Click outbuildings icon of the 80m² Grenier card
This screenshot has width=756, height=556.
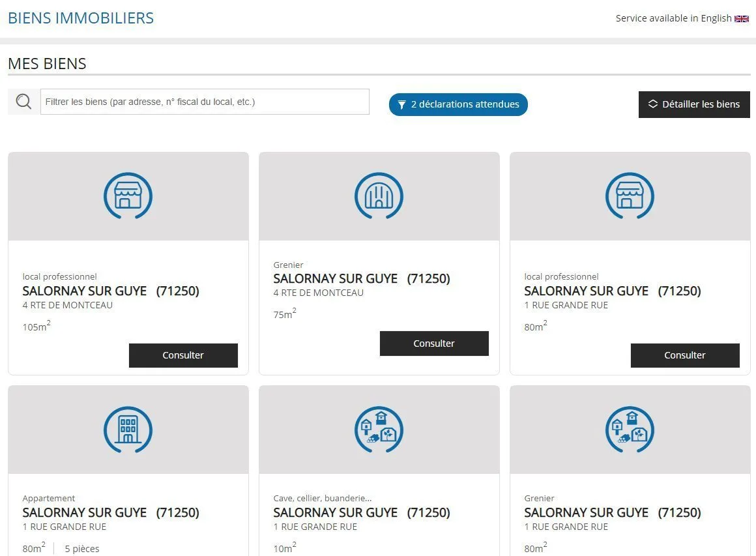(630, 430)
